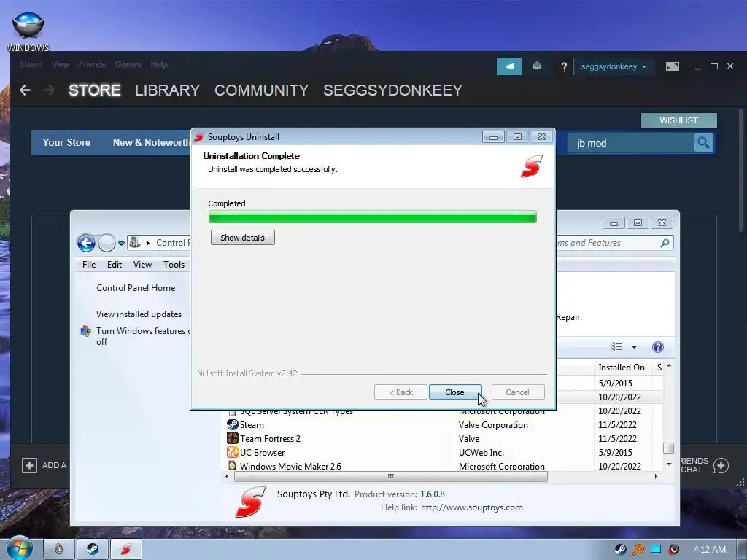Click Close in Souptoys Uninstall dialog

pyautogui.click(x=455, y=392)
